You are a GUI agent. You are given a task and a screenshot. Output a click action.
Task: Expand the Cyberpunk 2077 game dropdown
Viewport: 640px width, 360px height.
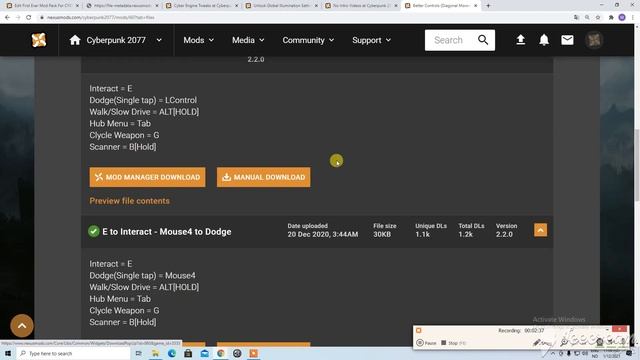coord(159,40)
